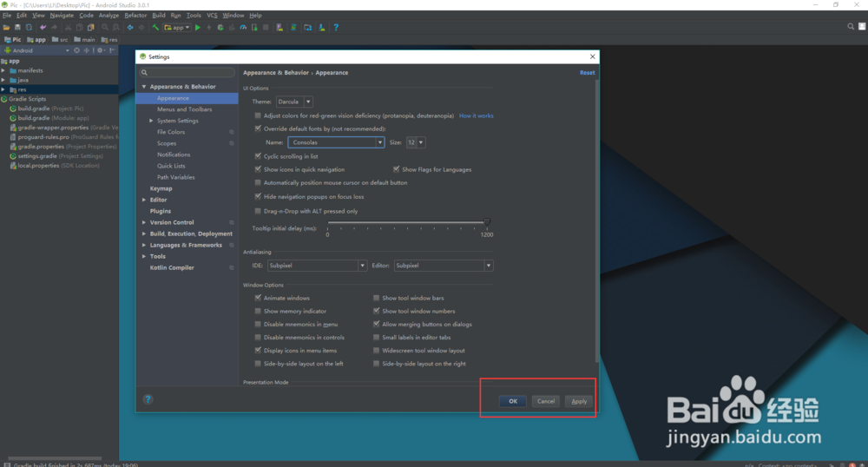
Task: Open the font Size dropdown
Action: click(416, 142)
